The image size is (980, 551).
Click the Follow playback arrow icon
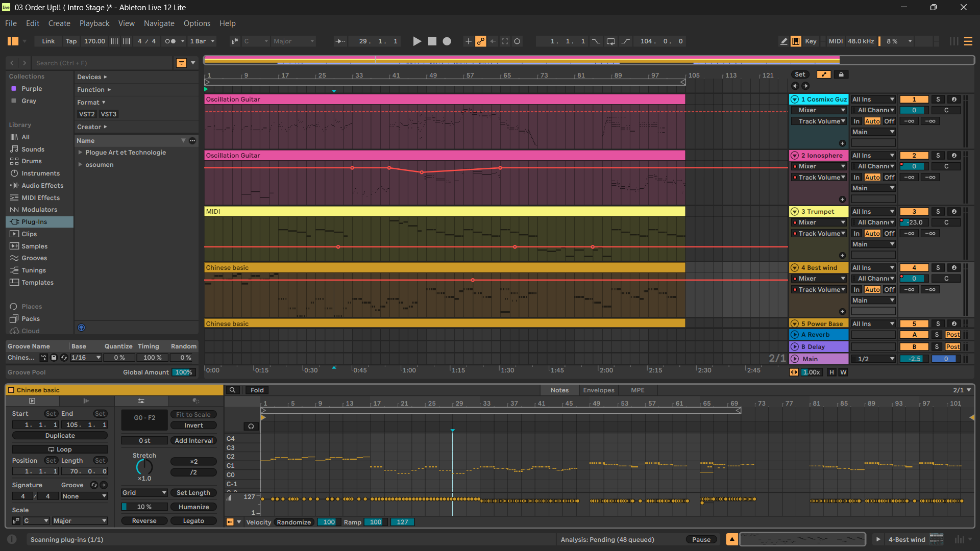coord(340,41)
